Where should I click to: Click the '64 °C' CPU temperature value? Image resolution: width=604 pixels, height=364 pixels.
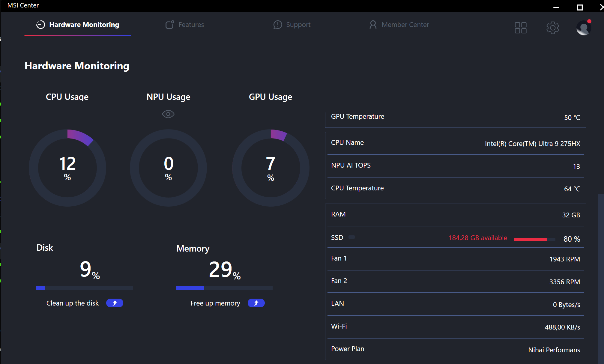572,189
